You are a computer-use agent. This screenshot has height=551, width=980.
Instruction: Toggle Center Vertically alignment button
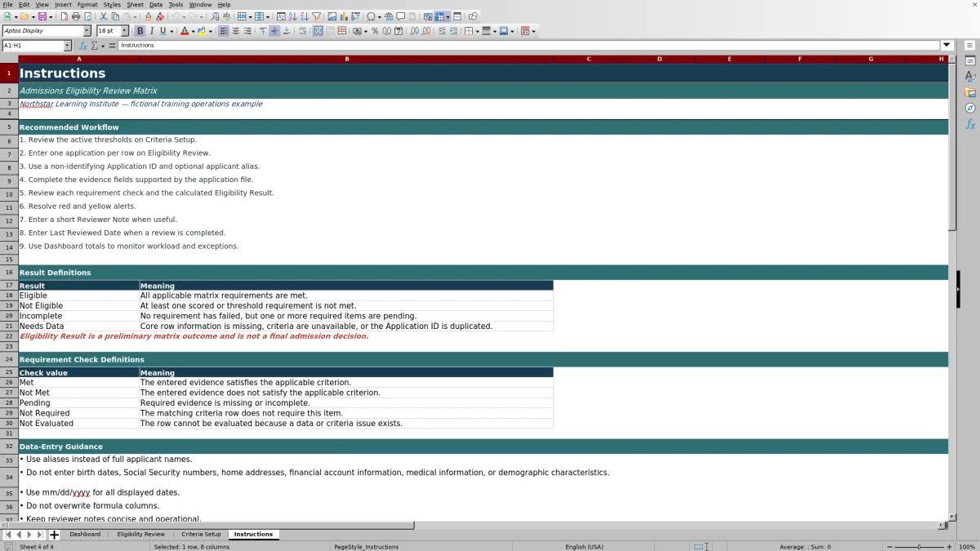pos(274,31)
